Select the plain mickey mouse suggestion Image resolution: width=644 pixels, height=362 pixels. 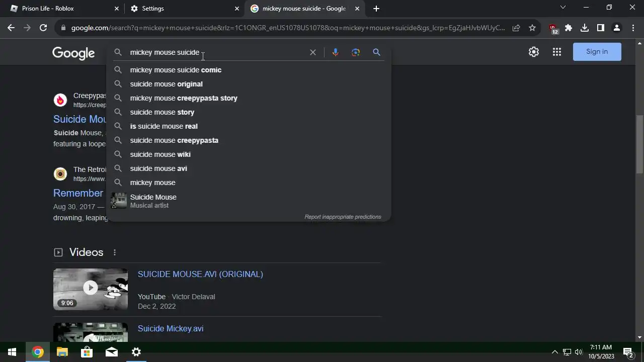pyautogui.click(x=249, y=183)
